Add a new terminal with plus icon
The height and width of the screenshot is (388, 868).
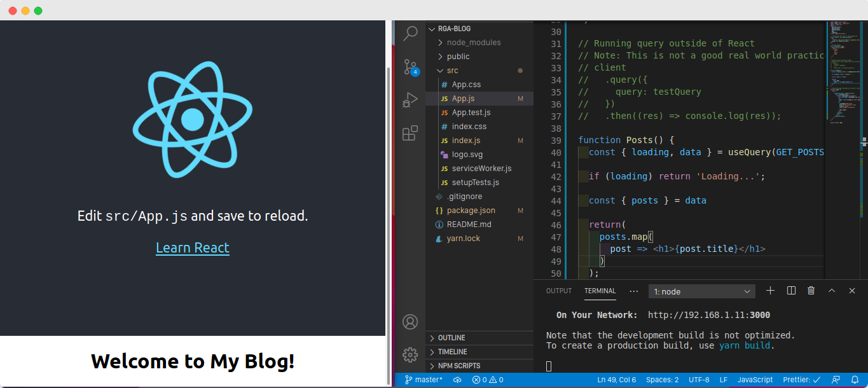(770, 291)
